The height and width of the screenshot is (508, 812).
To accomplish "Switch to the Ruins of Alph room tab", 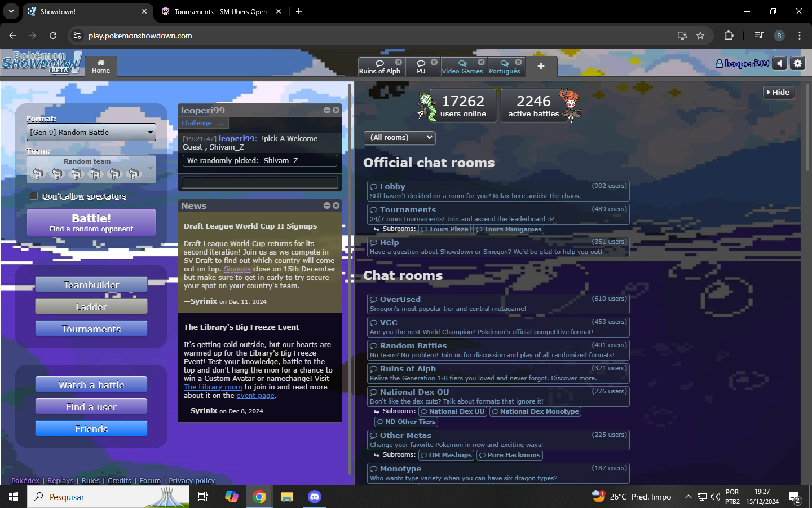I will [379, 67].
